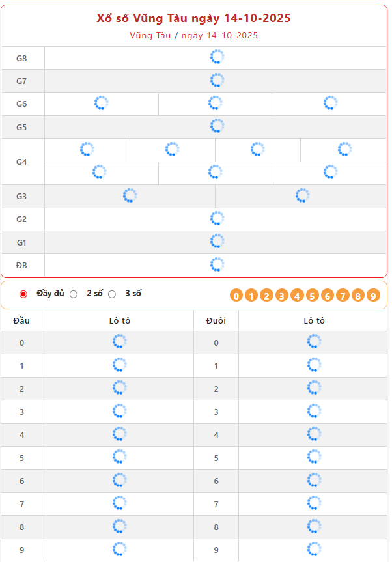Click the orange digit 9 badge
The height and width of the screenshot is (562, 392).
click(x=373, y=296)
